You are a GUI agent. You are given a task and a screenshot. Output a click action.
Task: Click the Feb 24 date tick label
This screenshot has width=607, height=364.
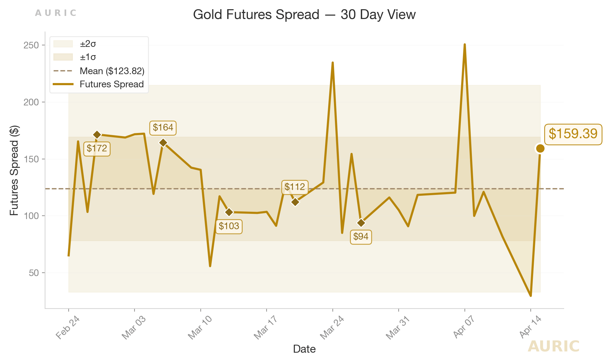68,328
